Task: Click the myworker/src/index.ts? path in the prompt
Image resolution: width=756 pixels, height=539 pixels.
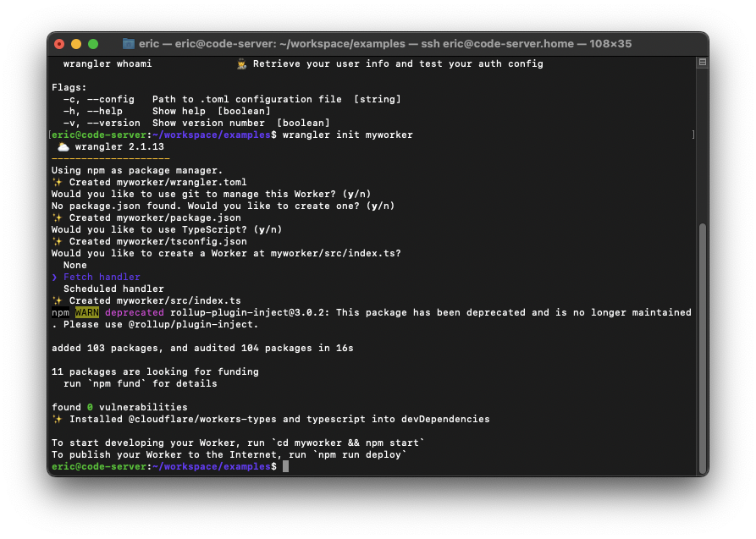Action: click(x=339, y=253)
